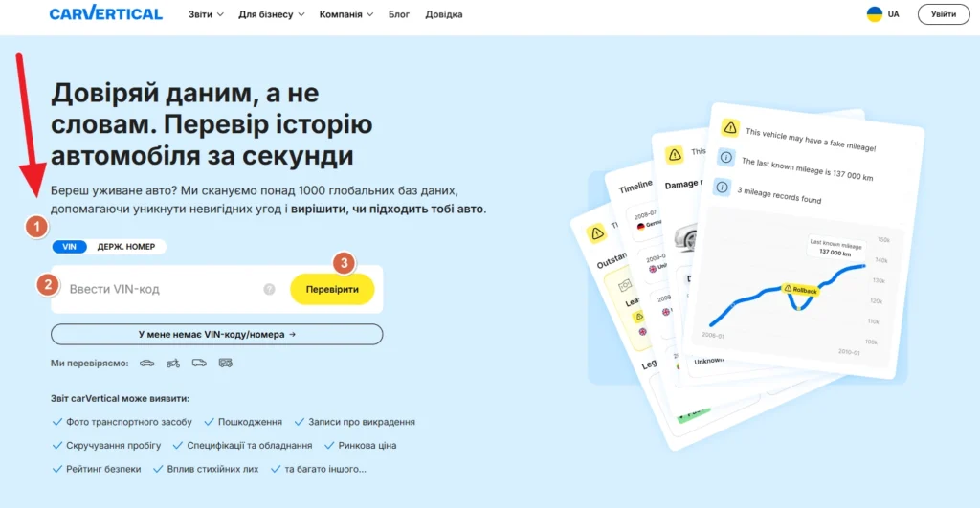Open the Компанія dropdown

click(346, 14)
